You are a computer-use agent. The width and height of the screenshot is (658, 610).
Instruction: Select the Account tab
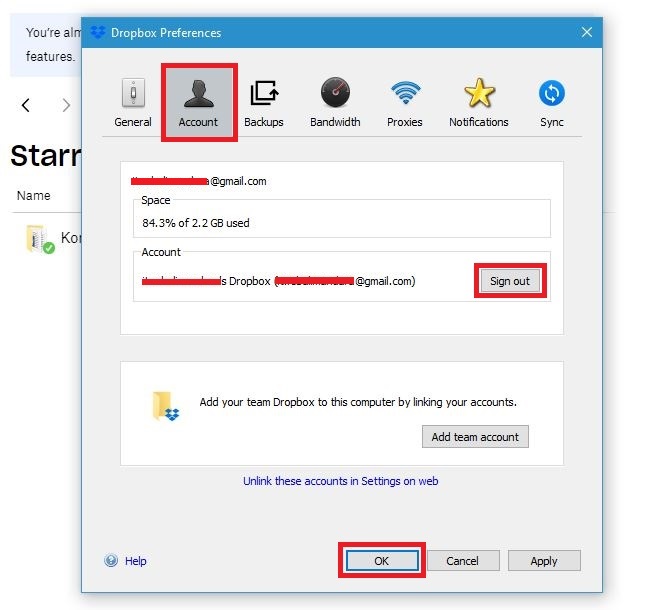(198, 103)
